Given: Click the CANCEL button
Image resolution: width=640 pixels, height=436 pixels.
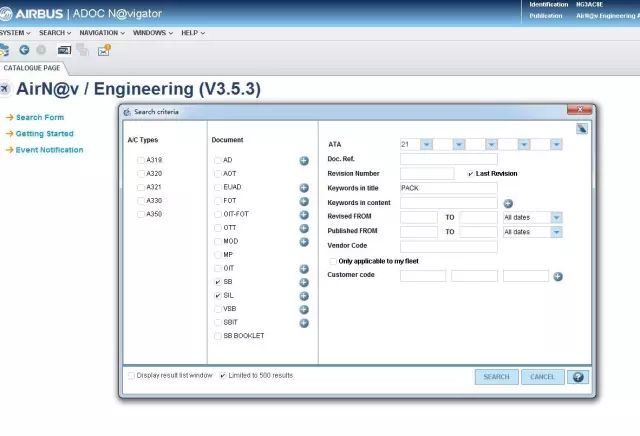Looking at the screenshot, I should (542, 377).
